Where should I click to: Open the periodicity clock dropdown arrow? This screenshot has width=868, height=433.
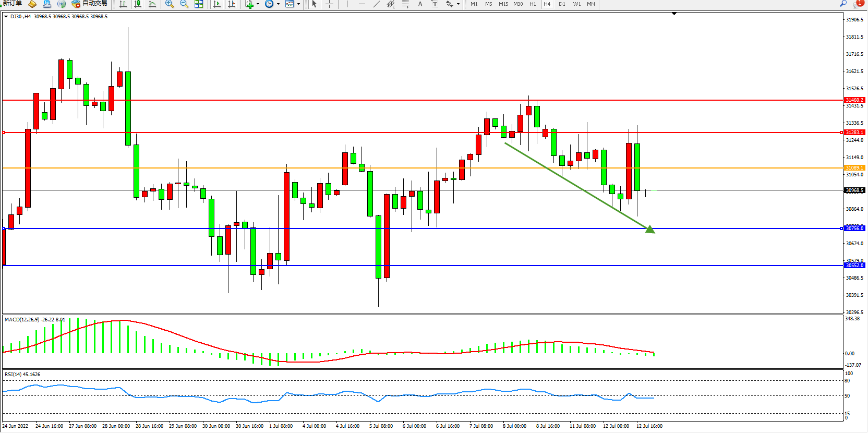tap(278, 4)
